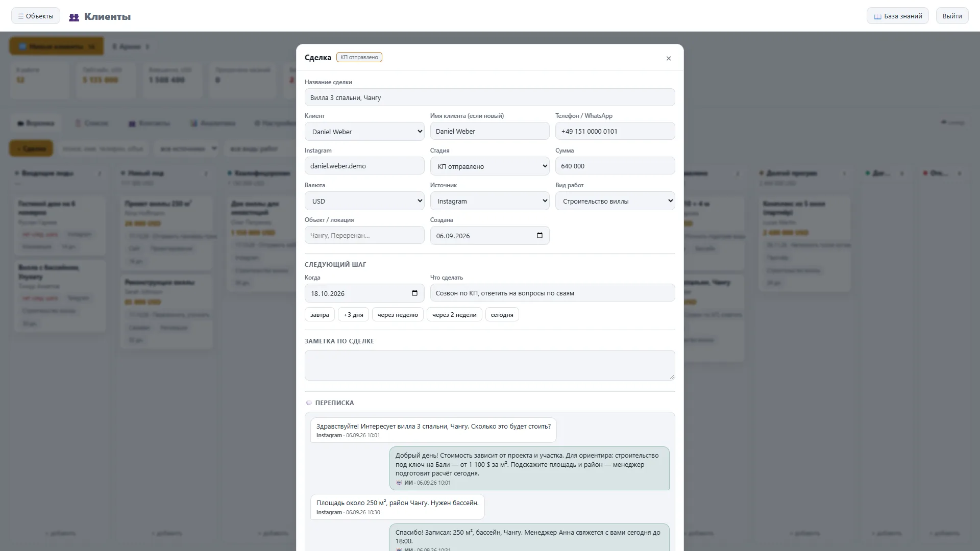This screenshot has width=980, height=551.
Task: Click the Заметка по сделке textarea
Action: (x=489, y=365)
